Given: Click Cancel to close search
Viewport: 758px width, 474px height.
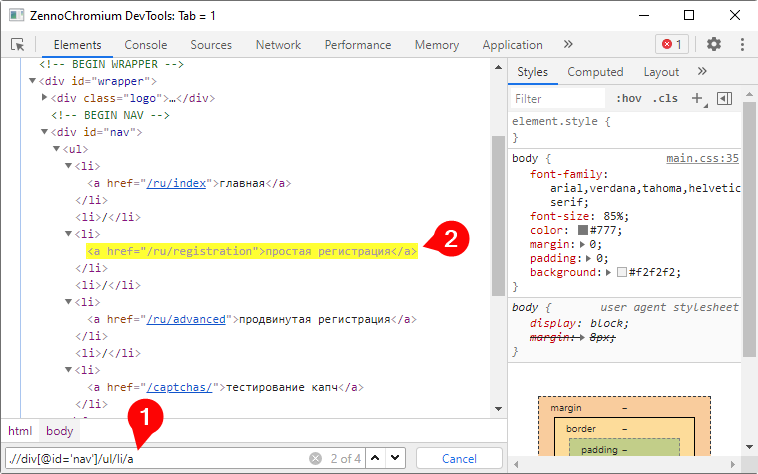Looking at the screenshot, I should tap(459, 458).
